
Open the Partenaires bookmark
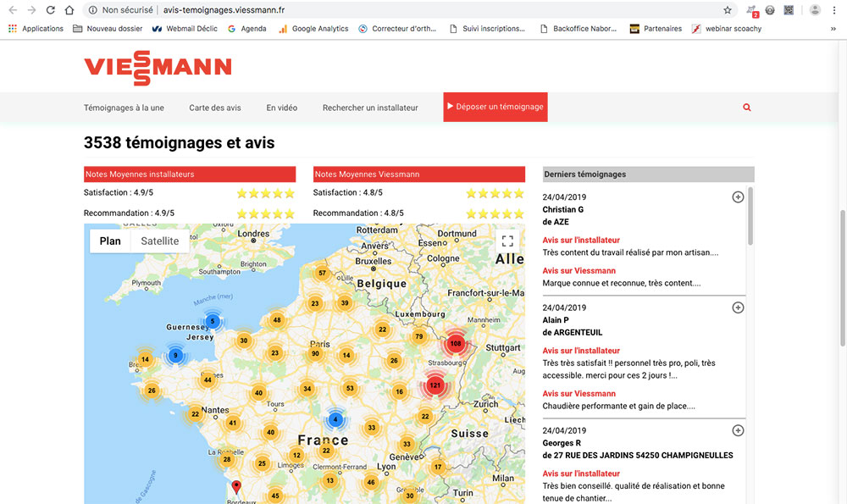point(656,29)
